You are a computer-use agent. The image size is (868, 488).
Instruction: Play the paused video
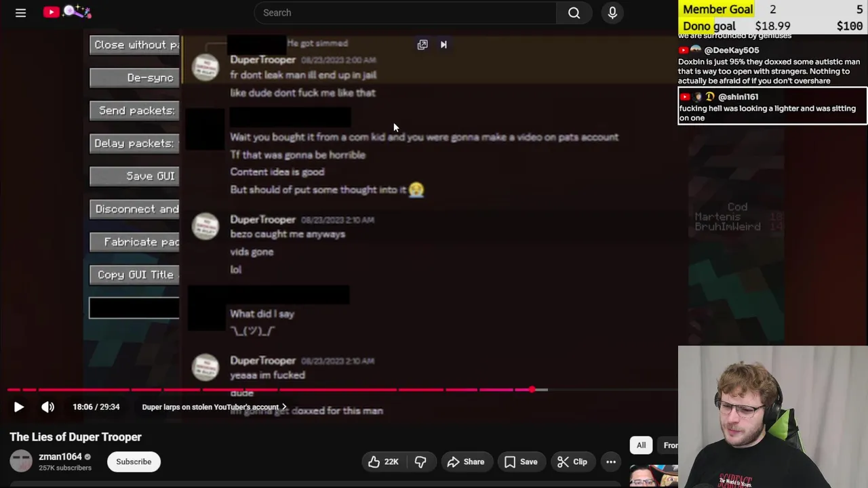point(19,407)
